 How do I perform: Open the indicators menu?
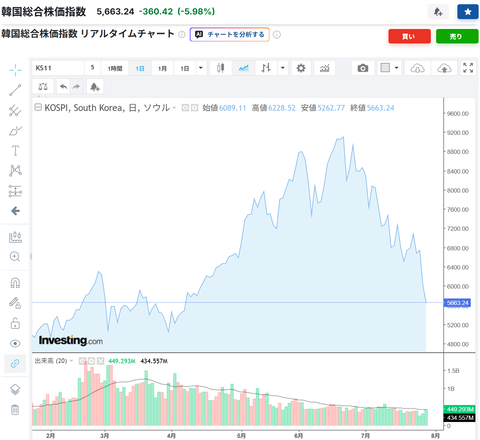(x=324, y=68)
